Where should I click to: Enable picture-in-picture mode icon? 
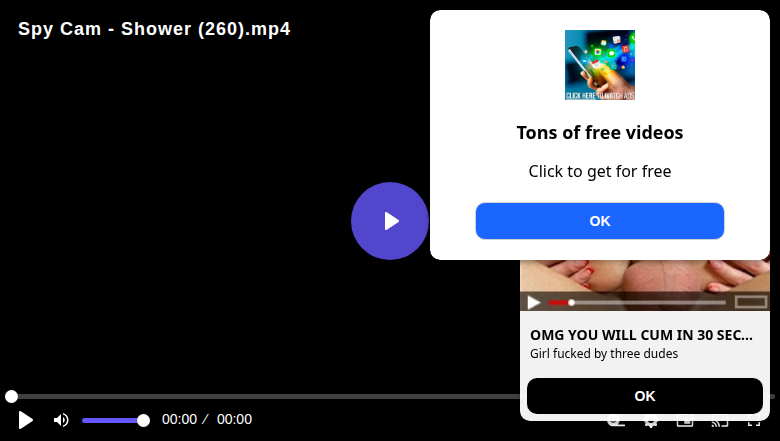685,423
